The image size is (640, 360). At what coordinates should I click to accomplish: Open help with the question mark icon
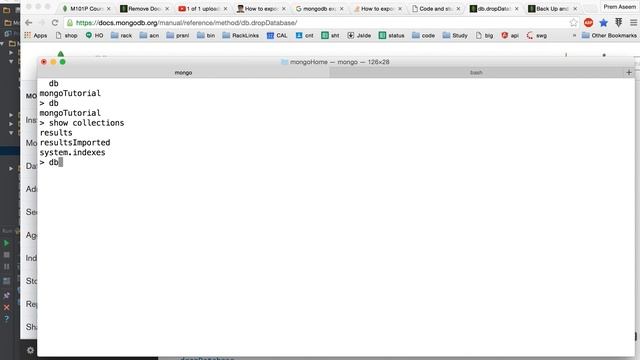coord(7,319)
